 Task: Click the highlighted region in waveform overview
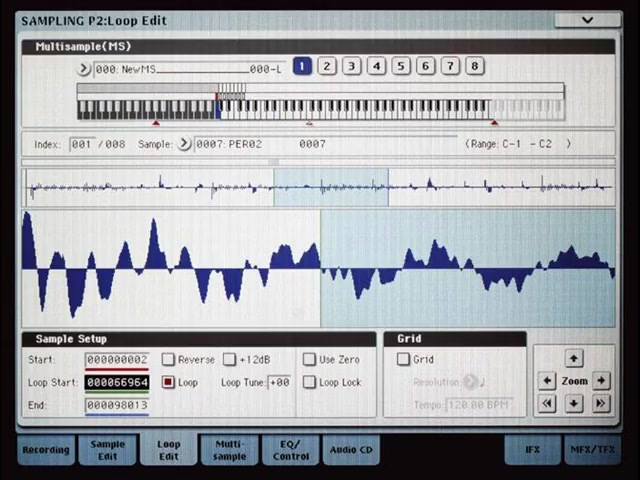tap(331, 187)
